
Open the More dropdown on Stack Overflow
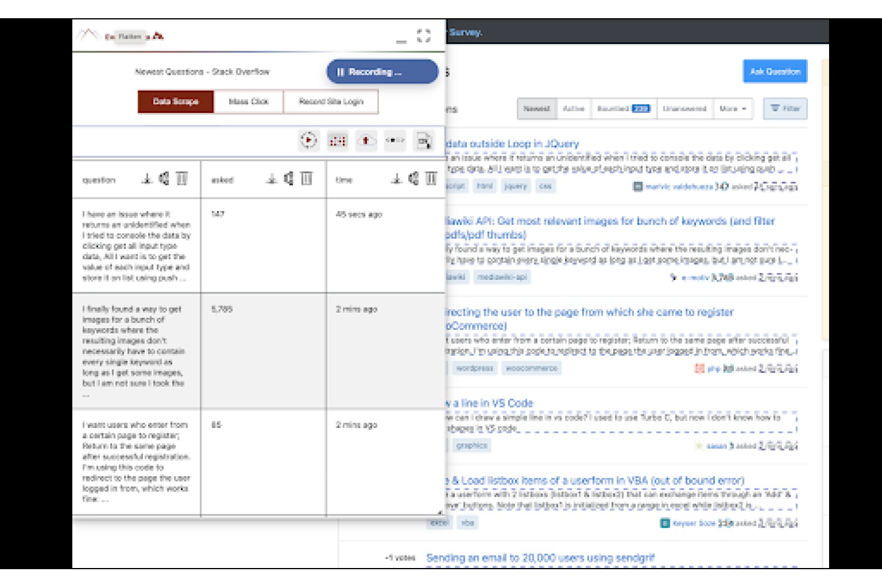tap(733, 109)
